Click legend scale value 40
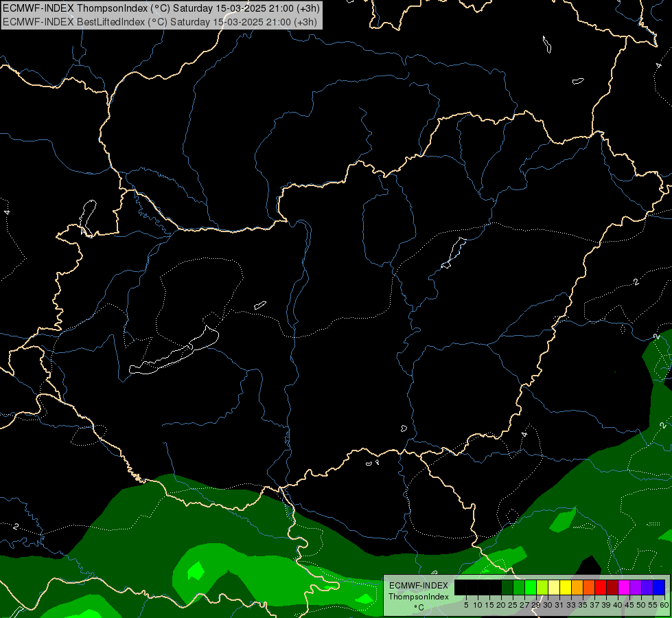The image size is (672, 618). [x=618, y=605]
